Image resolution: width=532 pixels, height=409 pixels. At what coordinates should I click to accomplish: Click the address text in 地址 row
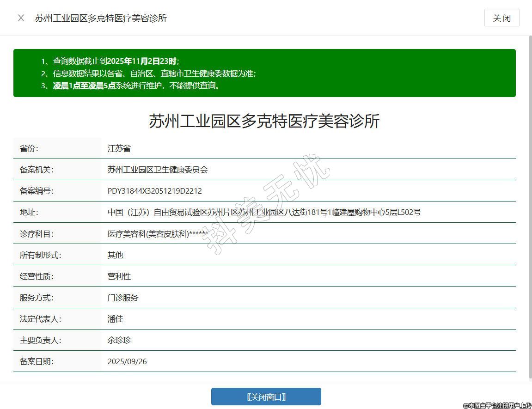pos(264,212)
